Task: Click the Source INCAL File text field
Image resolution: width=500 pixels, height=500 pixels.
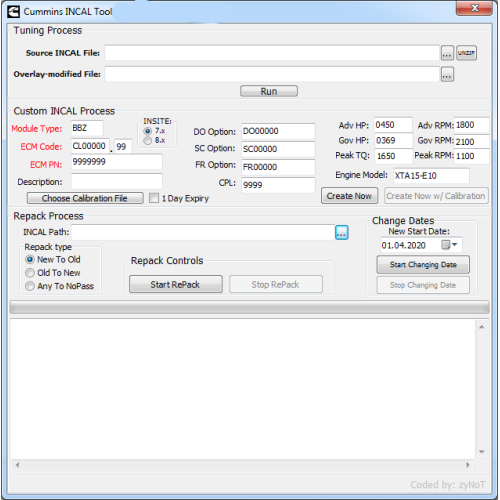Action: pos(272,53)
